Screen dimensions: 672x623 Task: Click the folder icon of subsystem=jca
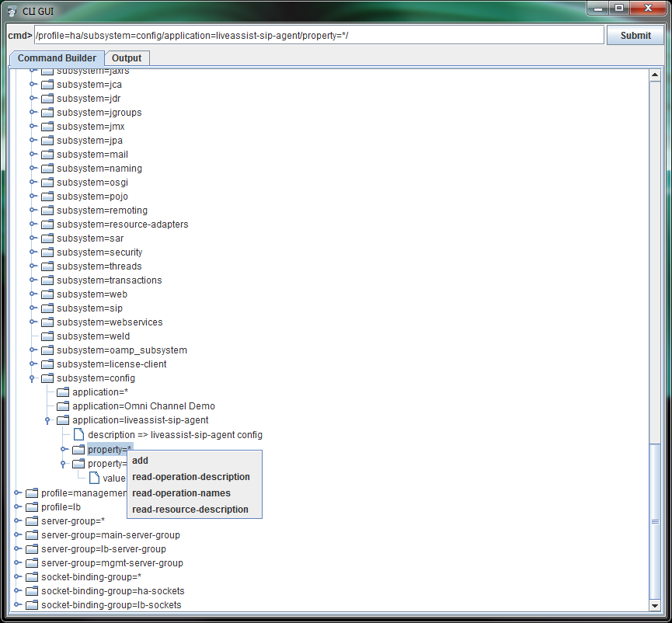47,85
